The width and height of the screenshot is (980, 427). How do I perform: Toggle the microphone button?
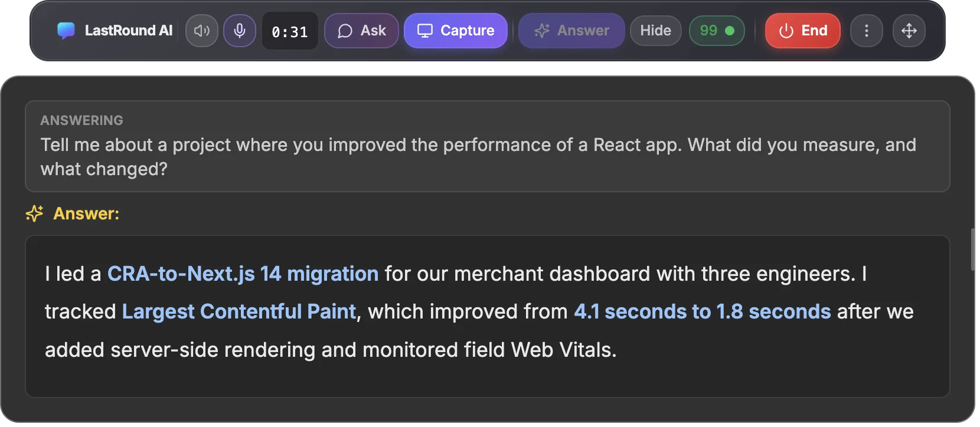click(x=240, y=31)
